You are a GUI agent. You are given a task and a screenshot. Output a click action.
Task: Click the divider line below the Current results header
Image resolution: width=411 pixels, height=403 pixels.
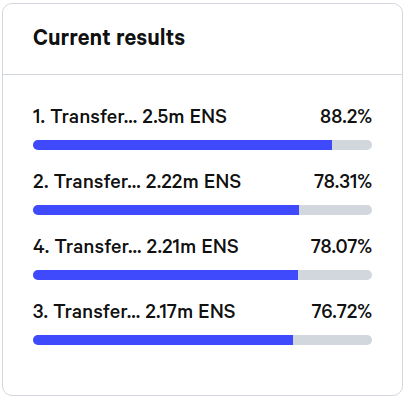tap(202, 74)
